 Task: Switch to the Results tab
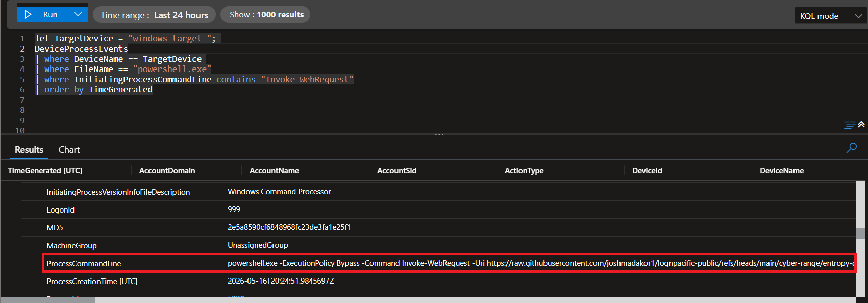[x=29, y=150]
